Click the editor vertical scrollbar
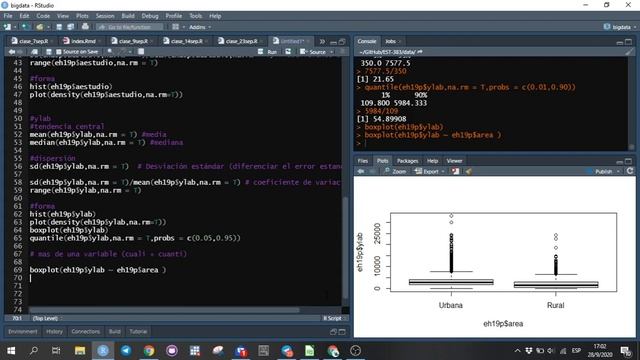The height and width of the screenshot is (360, 640). coord(345,247)
